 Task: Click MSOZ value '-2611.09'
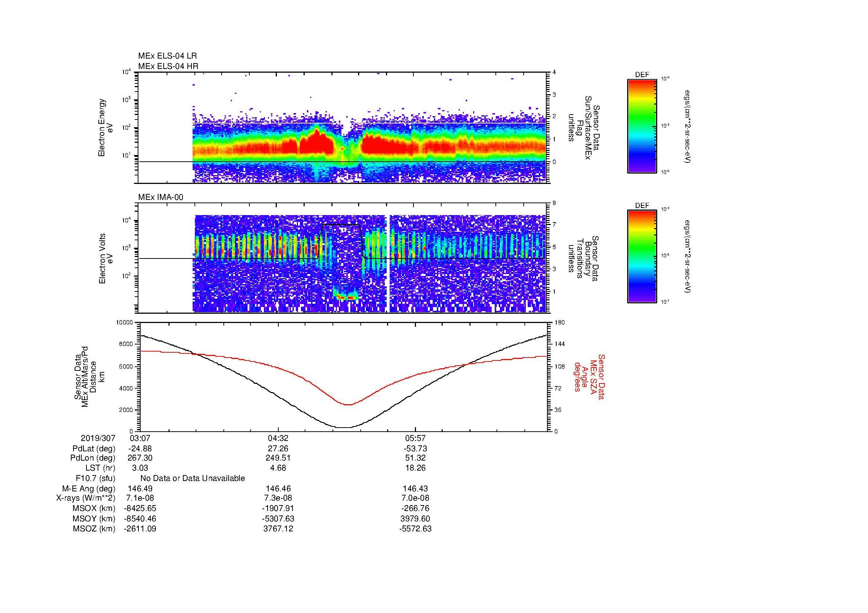140,529
